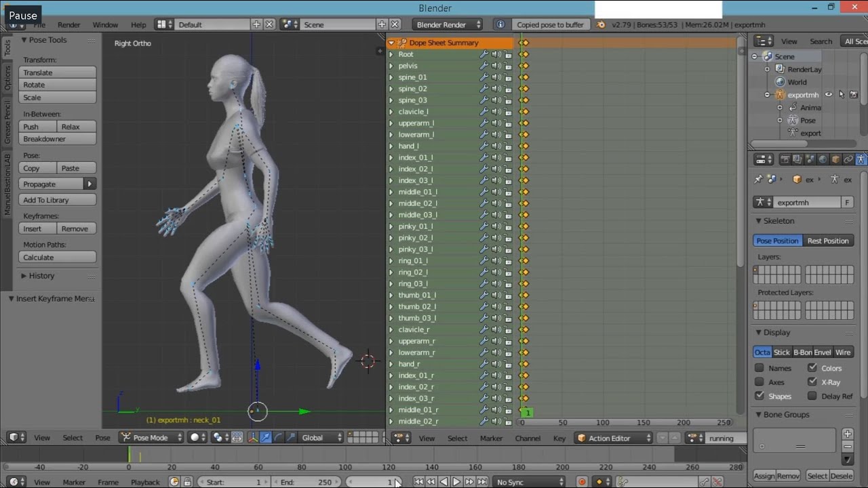Open the Global orientation dropdown
Viewport: 868px width, 488px height.
321,438
